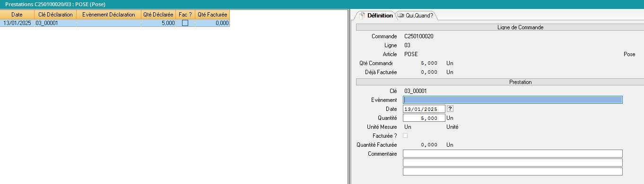This screenshot has width=644, height=184.
Task: Select the Définition tab
Action: click(x=375, y=16)
